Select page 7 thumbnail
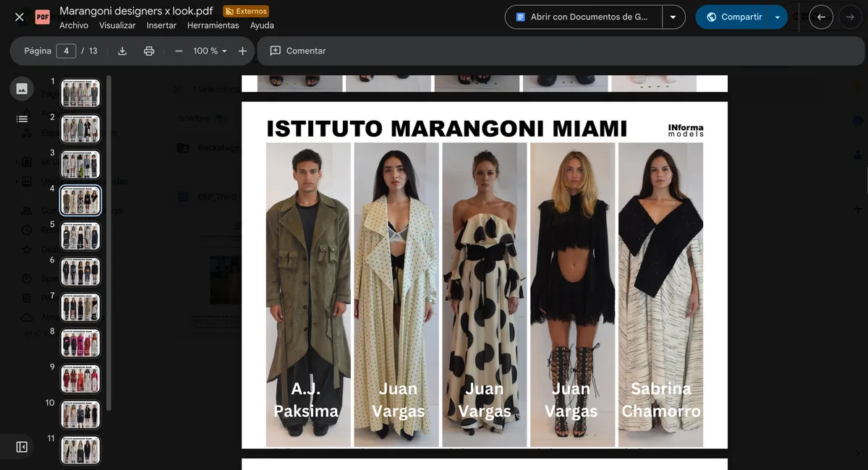 click(x=80, y=307)
